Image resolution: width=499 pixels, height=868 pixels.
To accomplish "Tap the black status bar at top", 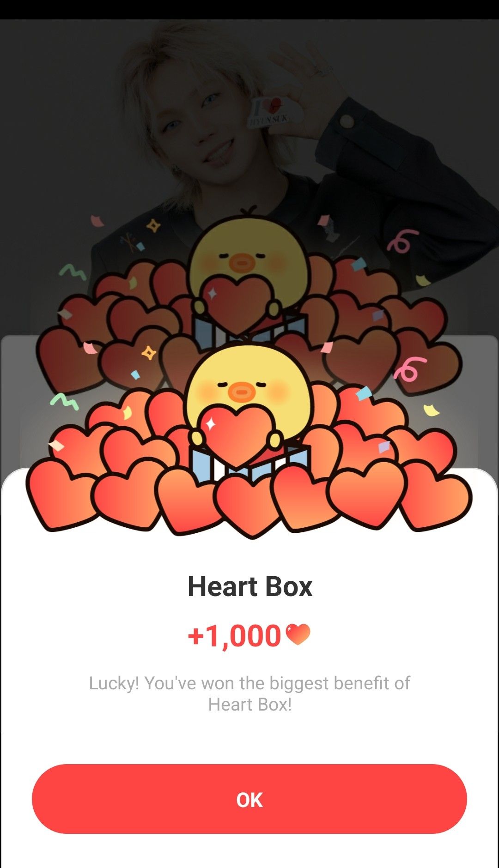I will click(x=249, y=9).
